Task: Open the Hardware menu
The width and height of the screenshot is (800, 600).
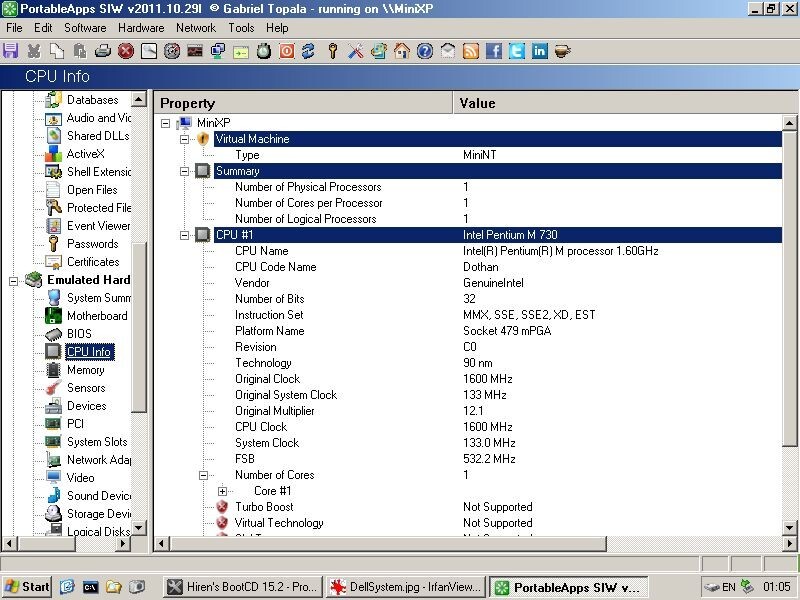Action: pos(141,28)
